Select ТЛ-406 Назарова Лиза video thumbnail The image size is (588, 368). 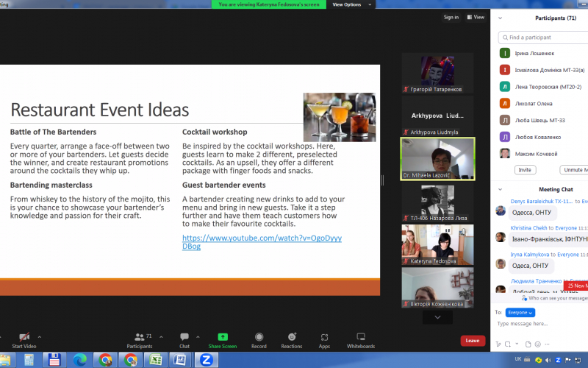click(437, 202)
